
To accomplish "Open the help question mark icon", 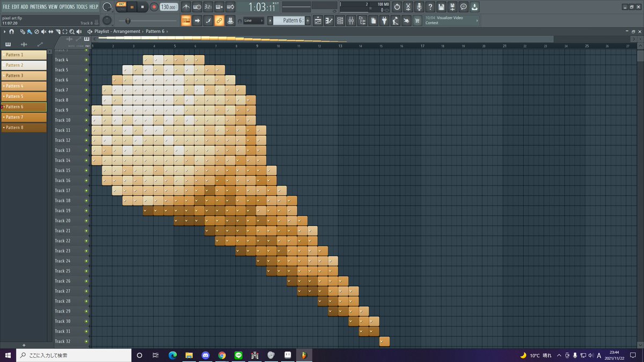I will 430,7.
